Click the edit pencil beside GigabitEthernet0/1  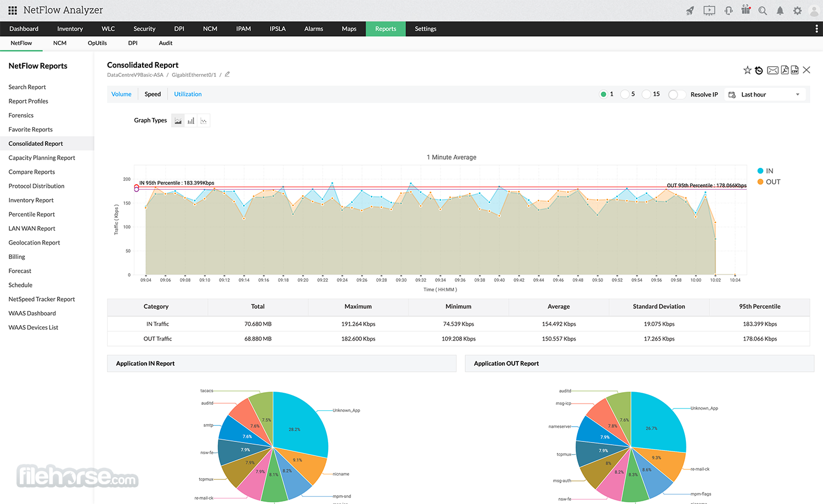tap(227, 75)
